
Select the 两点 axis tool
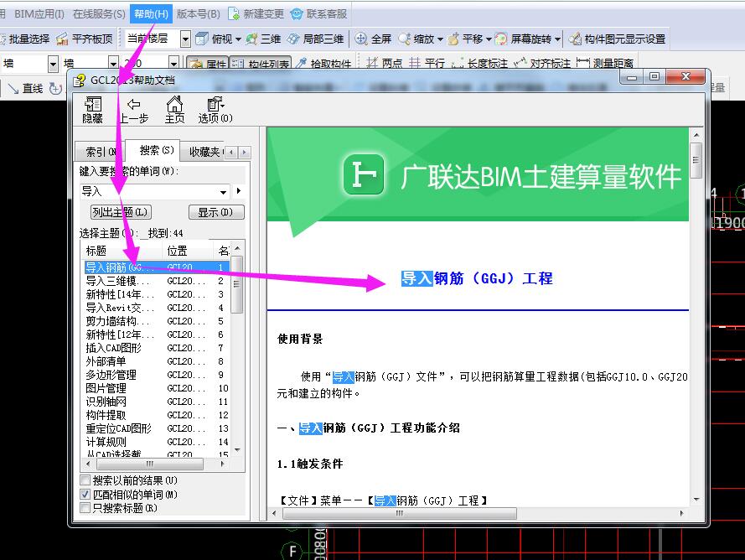click(x=385, y=63)
